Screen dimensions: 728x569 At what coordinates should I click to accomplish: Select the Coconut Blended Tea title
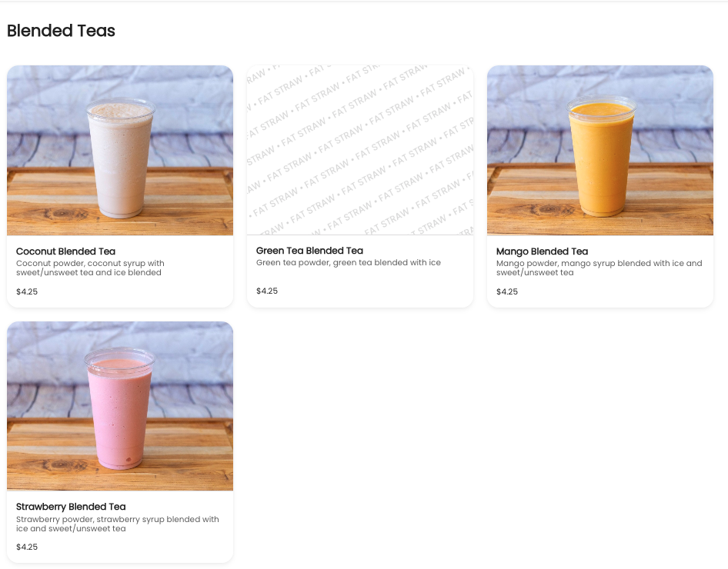pos(65,251)
